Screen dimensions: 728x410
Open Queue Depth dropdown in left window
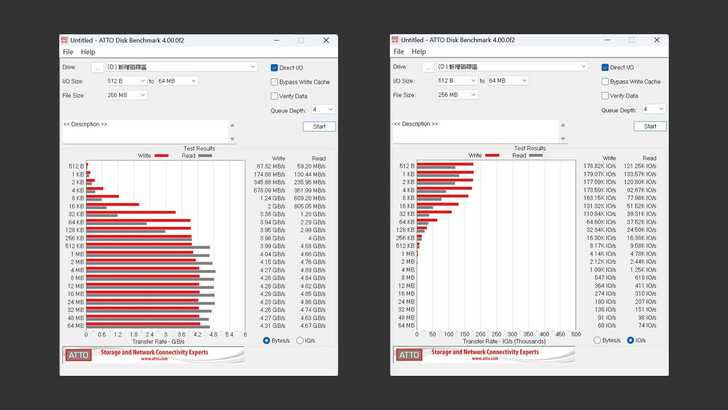point(323,110)
